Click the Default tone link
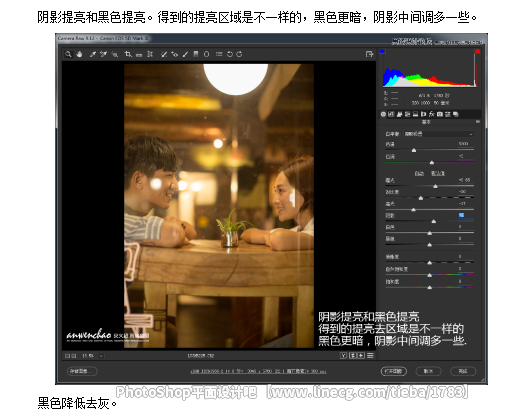524x411 pixels. (438, 173)
